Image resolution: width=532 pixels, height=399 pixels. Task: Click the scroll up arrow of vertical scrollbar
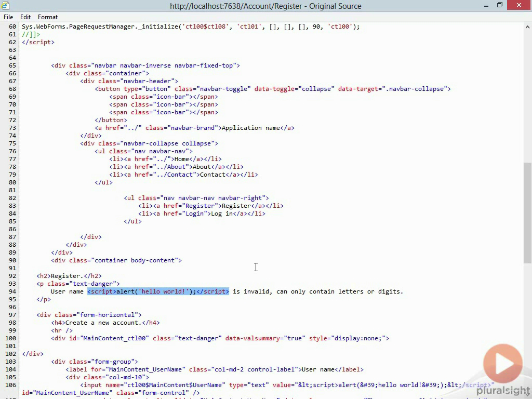(527, 27)
